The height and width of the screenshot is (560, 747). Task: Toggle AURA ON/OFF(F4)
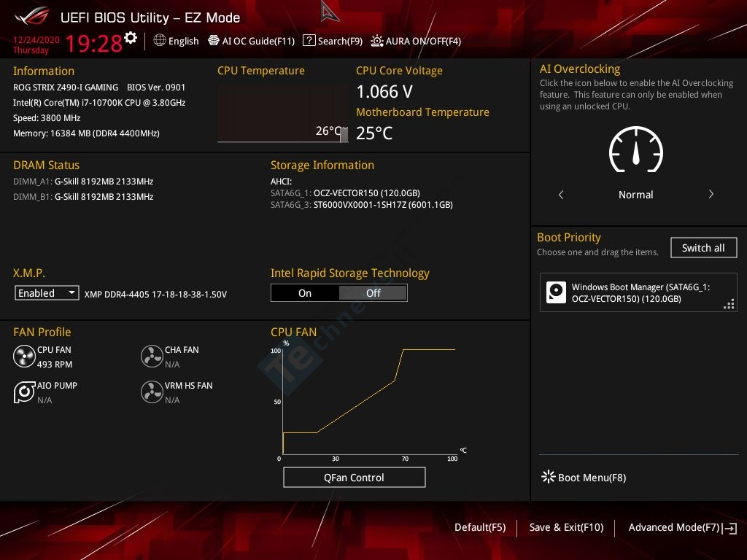click(x=415, y=41)
